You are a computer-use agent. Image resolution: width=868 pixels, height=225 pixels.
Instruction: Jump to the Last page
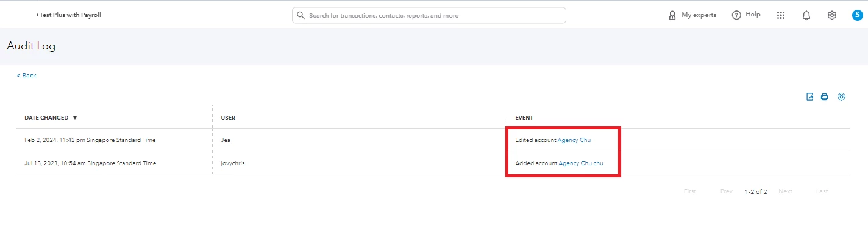click(x=822, y=191)
